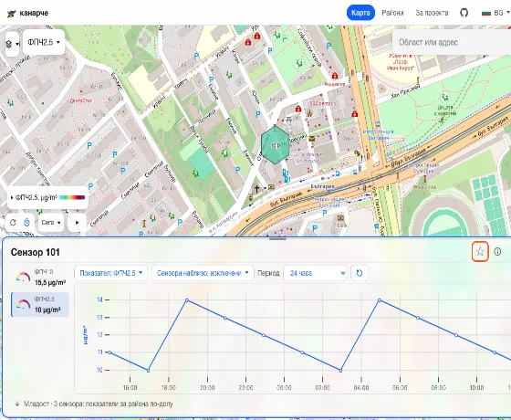The height and width of the screenshot is (420, 511).
Task: Open the Показател: ФПЧ2.5 dropdown
Action: point(110,273)
